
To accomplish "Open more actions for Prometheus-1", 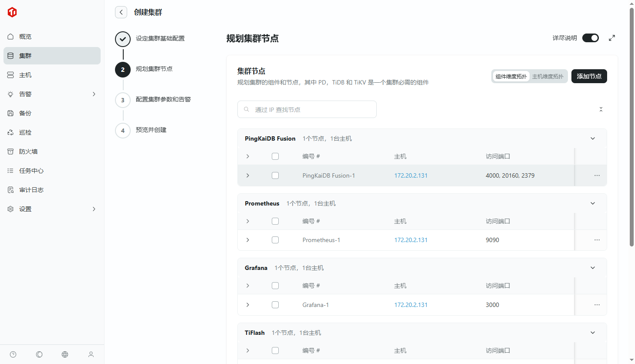I will (x=597, y=240).
